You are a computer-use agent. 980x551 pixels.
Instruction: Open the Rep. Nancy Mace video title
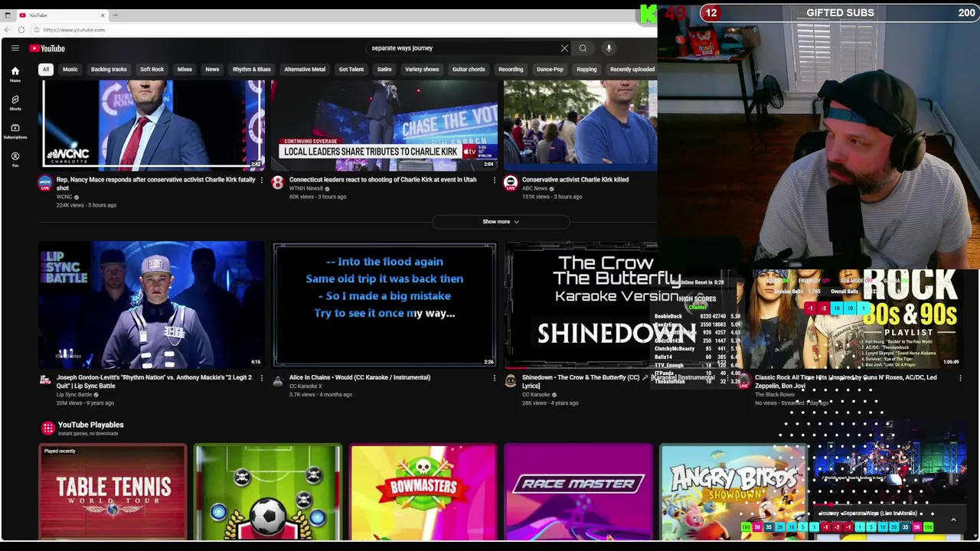tap(155, 184)
